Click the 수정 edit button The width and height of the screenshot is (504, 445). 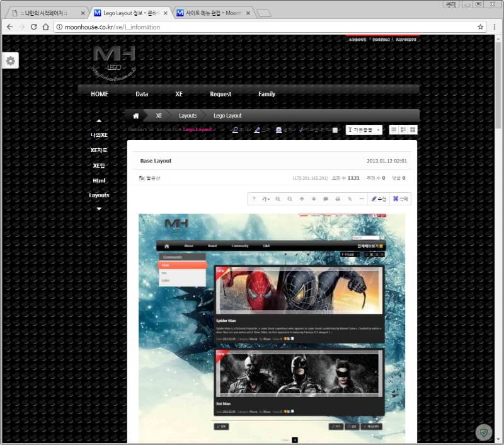(379, 199)
